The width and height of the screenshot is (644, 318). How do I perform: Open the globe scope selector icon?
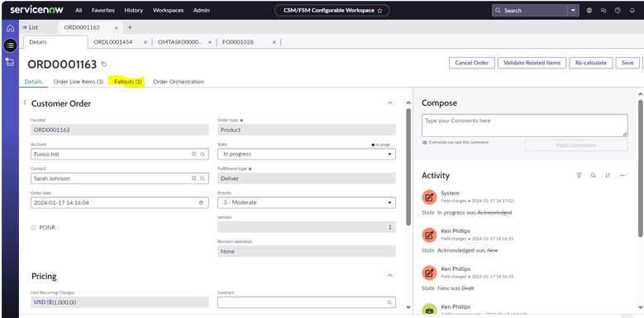[x=589, y=11]
